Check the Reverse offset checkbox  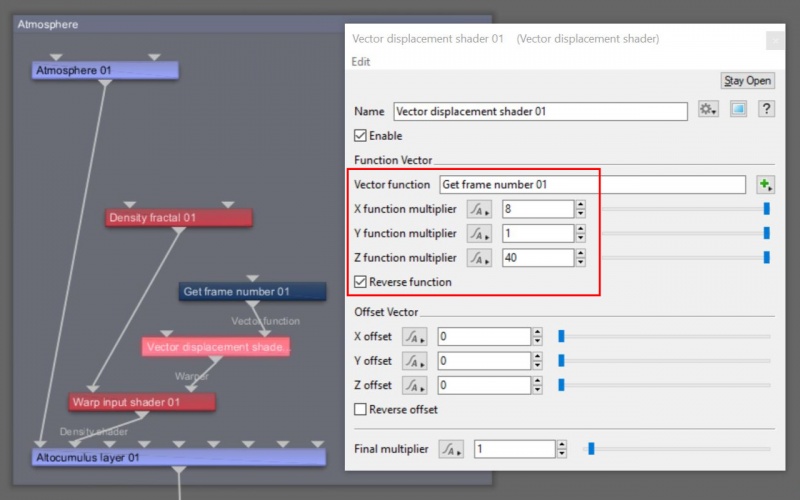(360, 410)
